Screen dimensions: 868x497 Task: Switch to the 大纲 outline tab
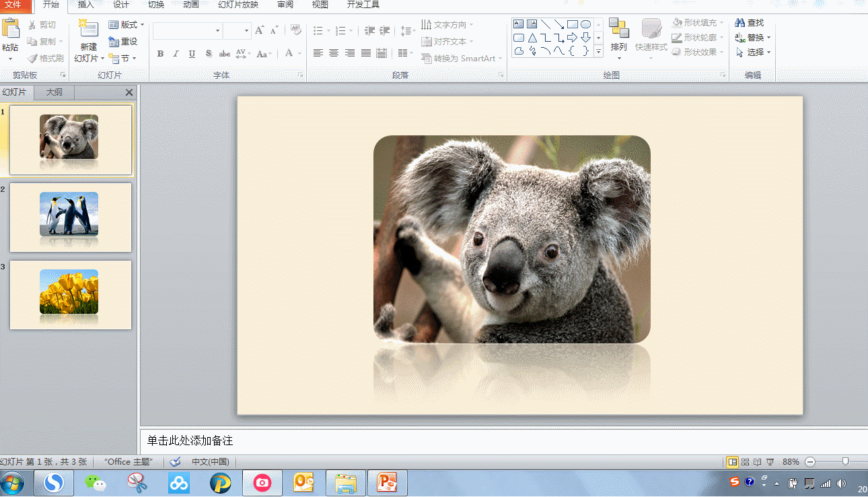click(x=55, y=92)
